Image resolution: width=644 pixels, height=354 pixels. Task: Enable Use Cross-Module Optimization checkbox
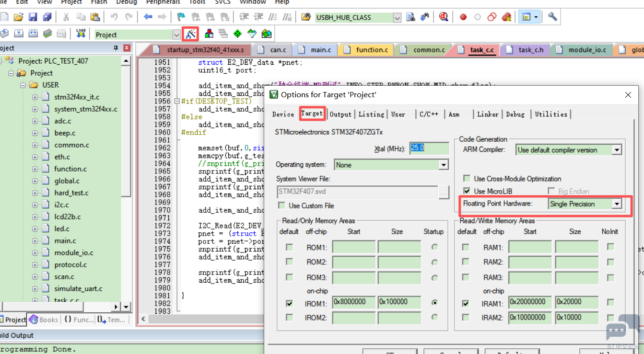click(467, 179)
